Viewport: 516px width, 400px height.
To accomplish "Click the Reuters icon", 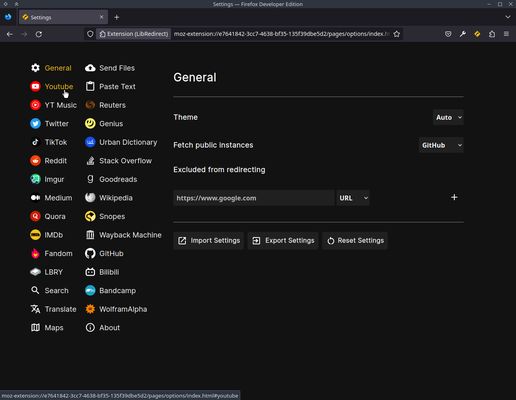I will tap(90, 105).
